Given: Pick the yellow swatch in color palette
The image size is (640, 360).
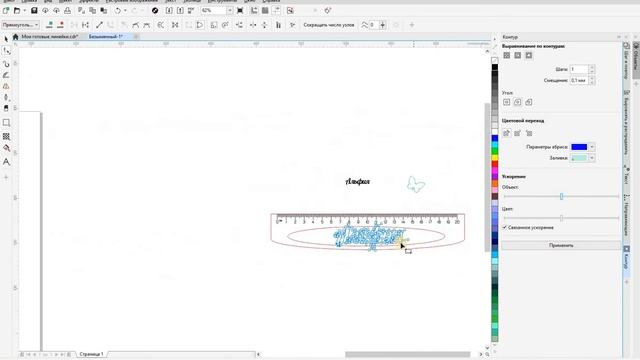Looking at the screenshot, I should [495, 158].
